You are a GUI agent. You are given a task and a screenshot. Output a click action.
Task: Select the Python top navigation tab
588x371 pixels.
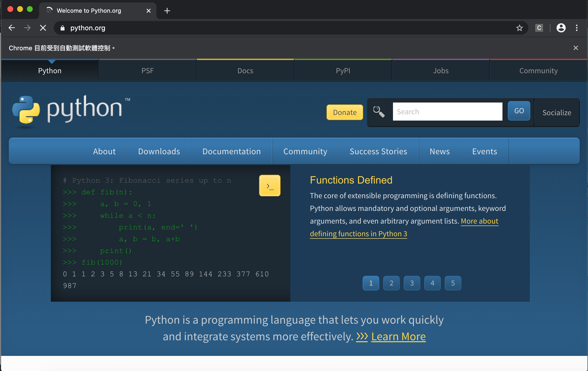click(x=50, y=71)
